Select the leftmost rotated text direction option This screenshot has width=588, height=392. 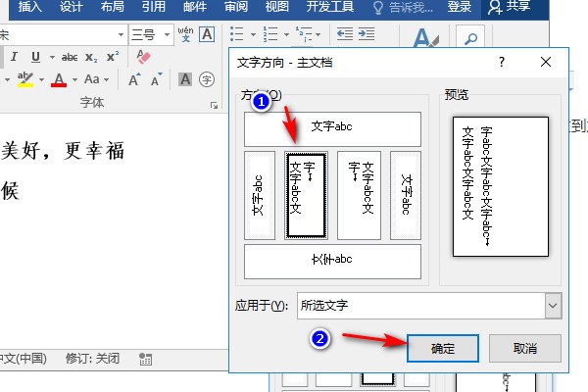point(259,195)
